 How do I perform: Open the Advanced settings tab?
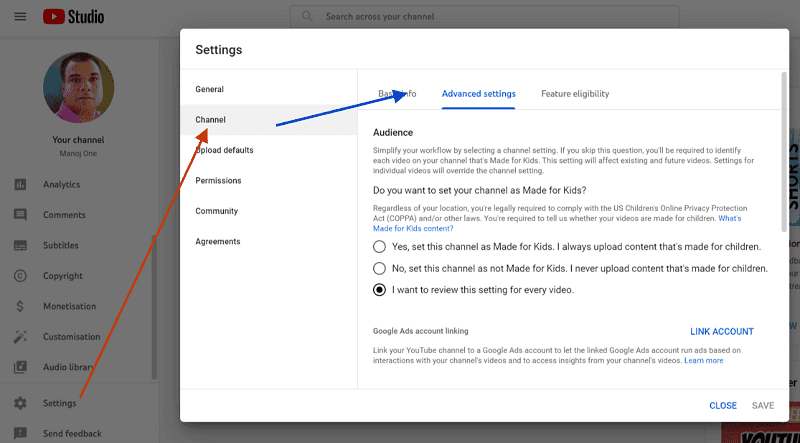pyautogui.click(x=478, y=94)
